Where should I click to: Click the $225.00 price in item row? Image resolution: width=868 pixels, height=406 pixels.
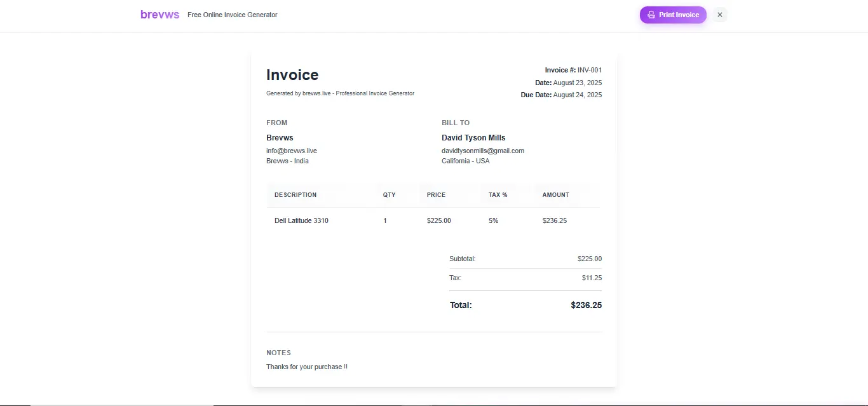pos(439,220)
